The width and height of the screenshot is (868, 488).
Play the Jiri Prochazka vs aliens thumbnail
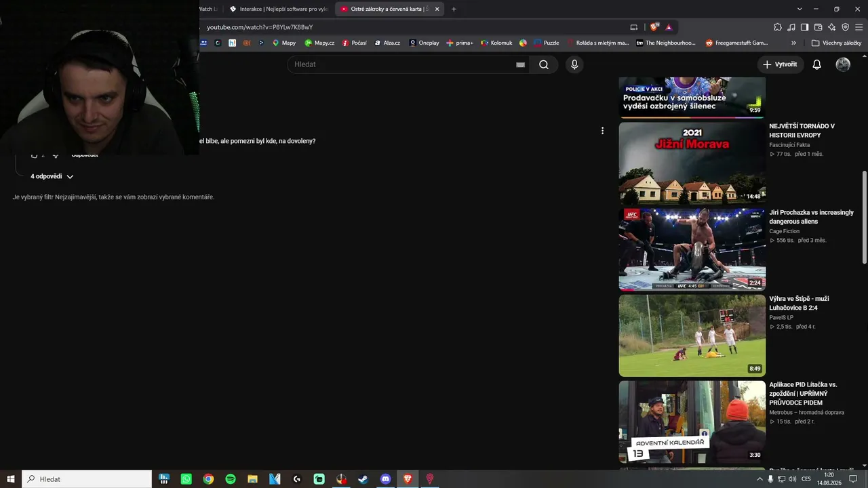coord(692,249)
